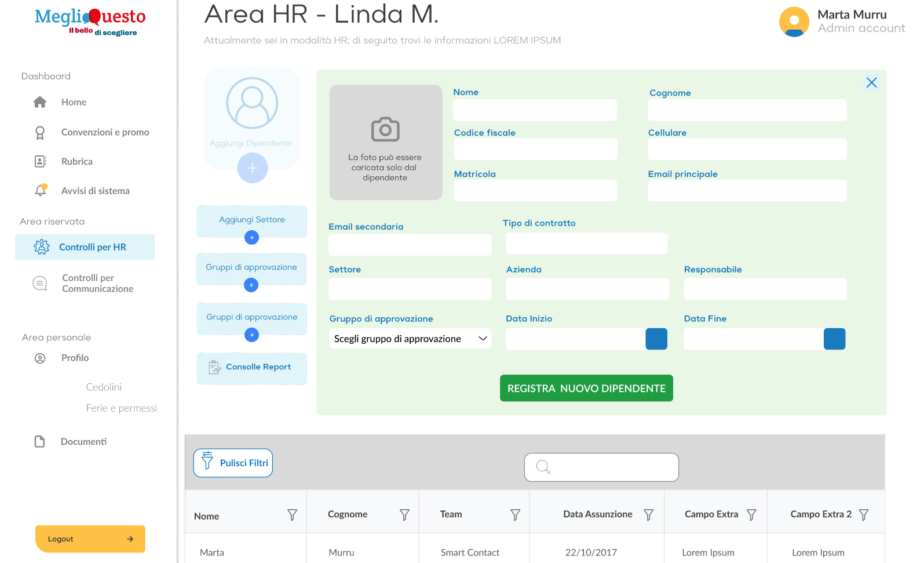Click the camera photo upload icon
This screenshot has height=563, width=924.
tap(385, 129)
